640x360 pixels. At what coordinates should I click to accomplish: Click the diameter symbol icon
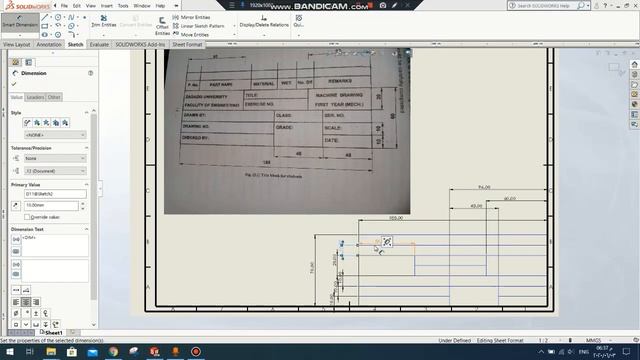pos(16,313)
